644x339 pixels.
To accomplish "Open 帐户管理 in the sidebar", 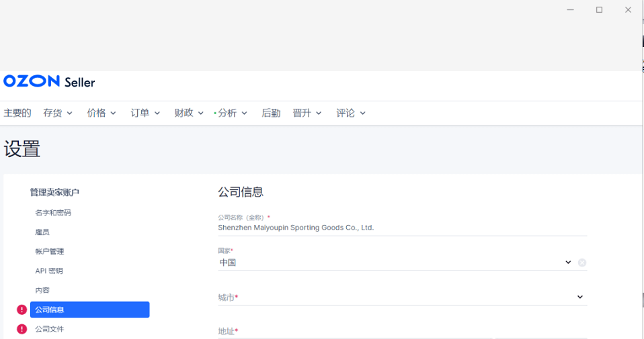I will (x=50, y=252).
